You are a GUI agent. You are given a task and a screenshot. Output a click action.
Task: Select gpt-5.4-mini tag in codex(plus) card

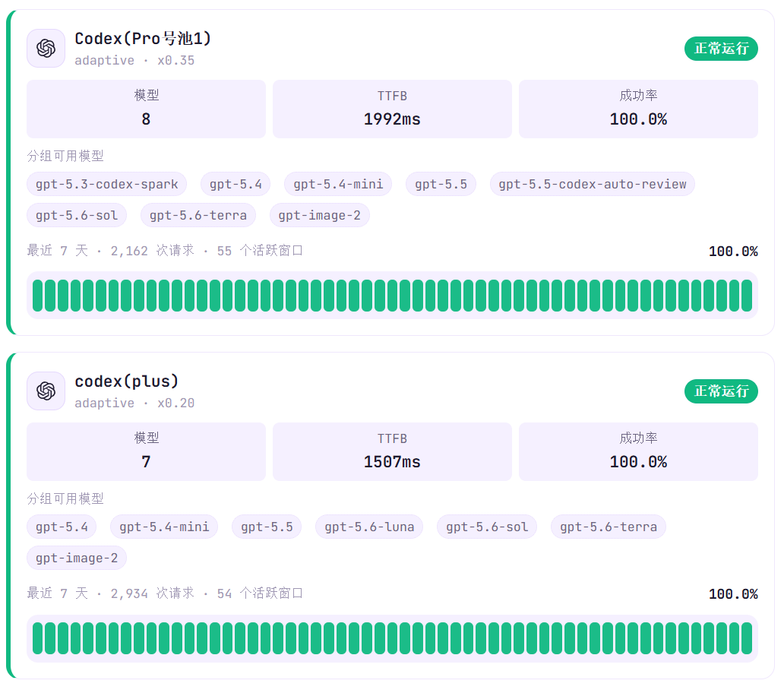tap(164, 527)
